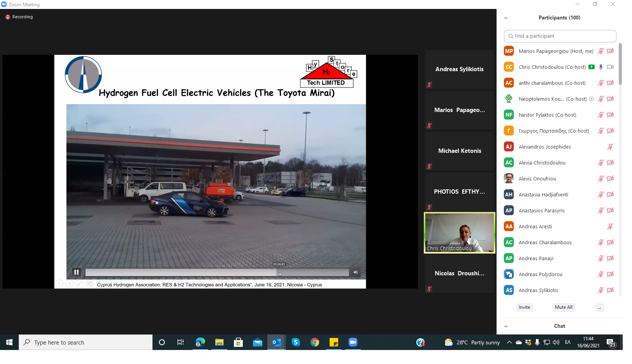The image size is (632, 364).
Task: Click the MP avatar of Marios Papageorgiou
Action: [x=509, y=51]
